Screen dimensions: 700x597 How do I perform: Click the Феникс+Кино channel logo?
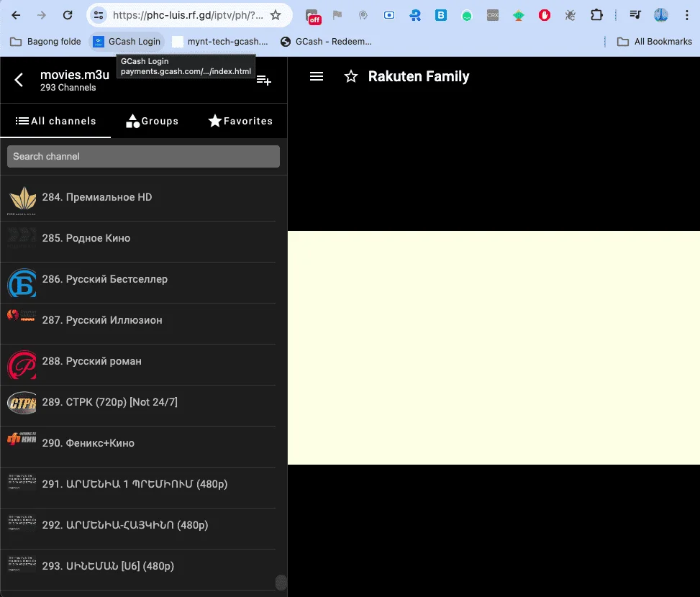(x=22, y=439)
